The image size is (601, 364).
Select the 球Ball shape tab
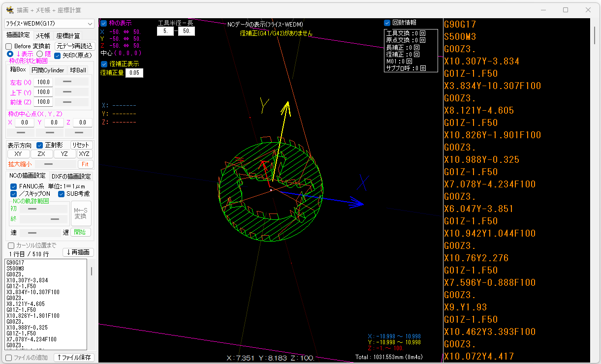(x=78, y=70)
